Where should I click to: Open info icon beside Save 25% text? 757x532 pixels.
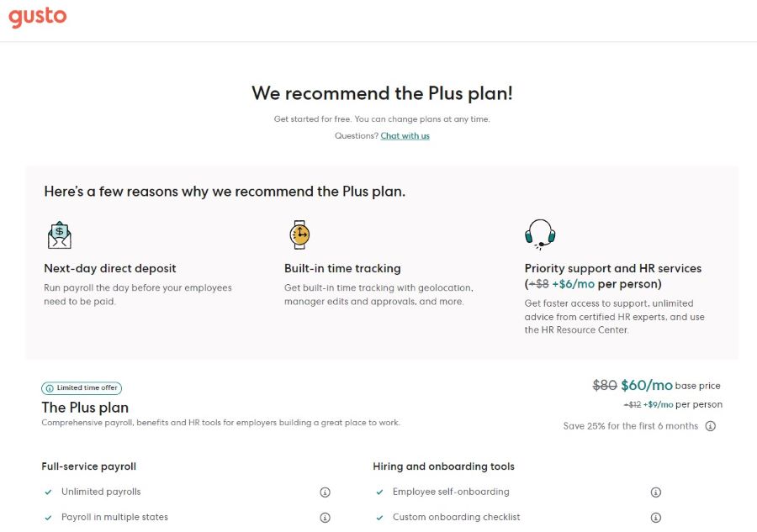(x=710, y=426)
